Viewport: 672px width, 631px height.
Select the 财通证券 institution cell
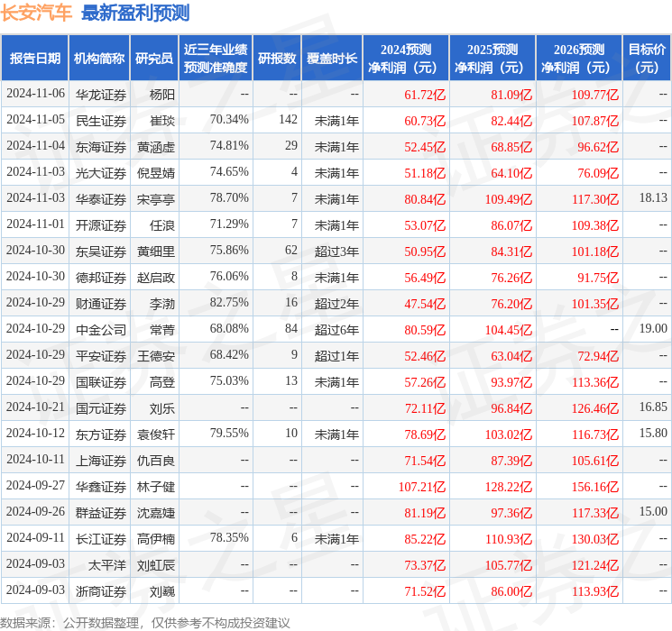tap(101, 304)
